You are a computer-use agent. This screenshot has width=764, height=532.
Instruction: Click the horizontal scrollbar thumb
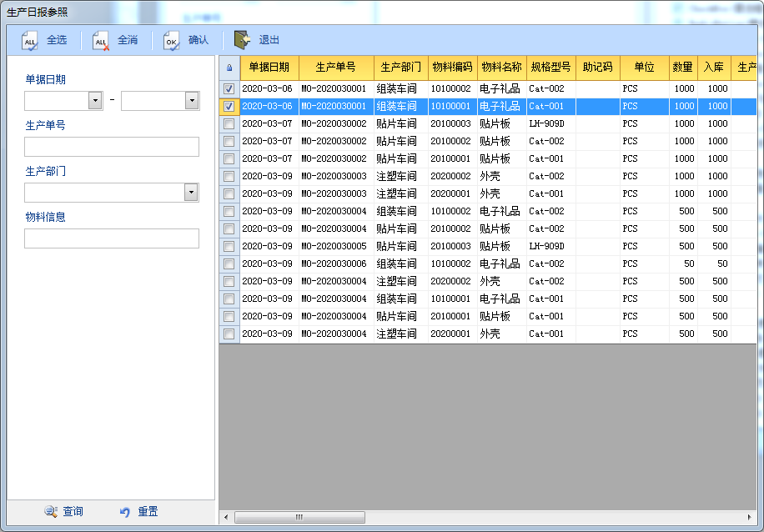(x=299, y=517)
